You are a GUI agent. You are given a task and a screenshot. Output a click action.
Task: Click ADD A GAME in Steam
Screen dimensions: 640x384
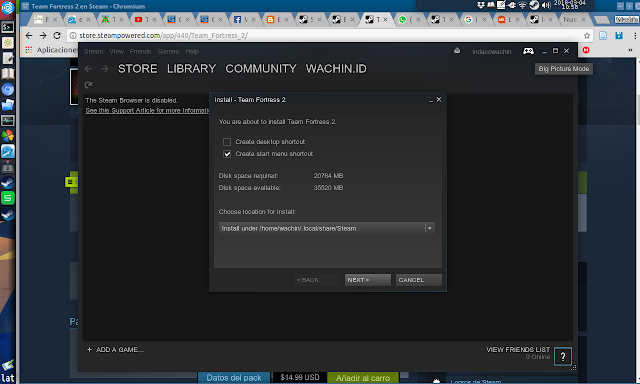115,350
